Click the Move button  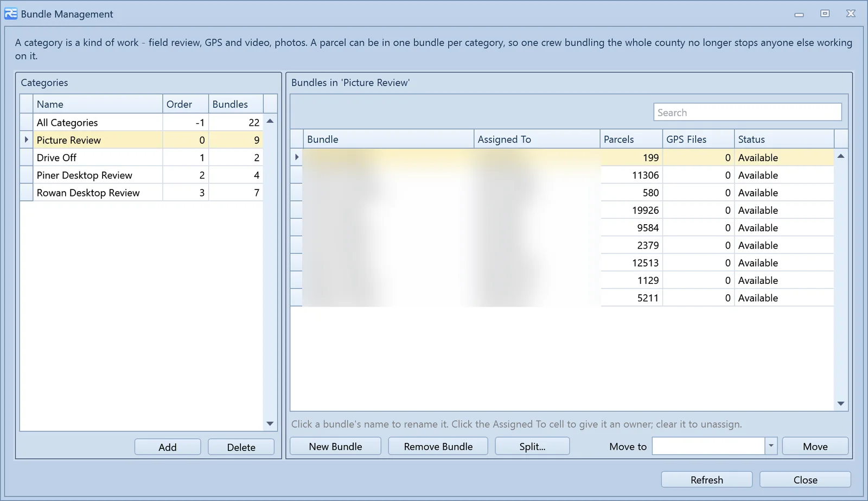(815, 446)
